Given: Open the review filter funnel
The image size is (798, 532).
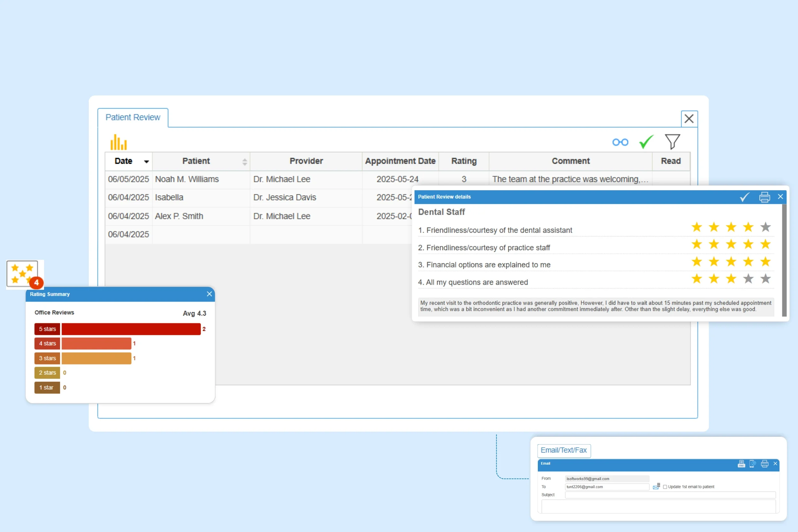Looking at the screenshot, I should click(673, 142).
